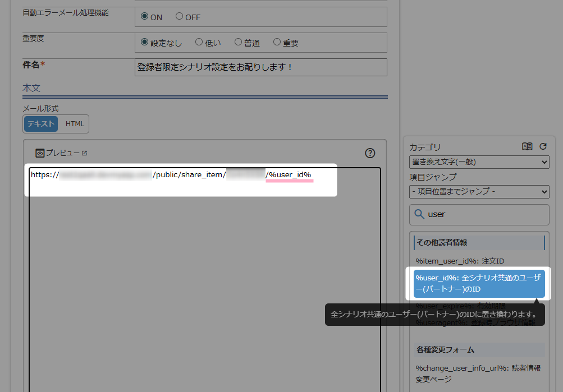The height and width of the screenshot is (392, 563).
Task: Select OFF for 自動エラーメール処理機能
Action: [180, 17]
